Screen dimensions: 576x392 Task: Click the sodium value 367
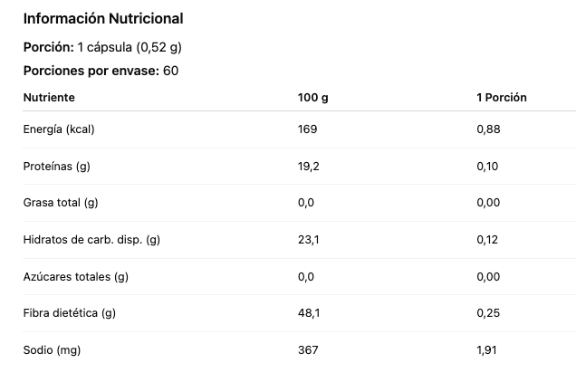tap(308, 349)
